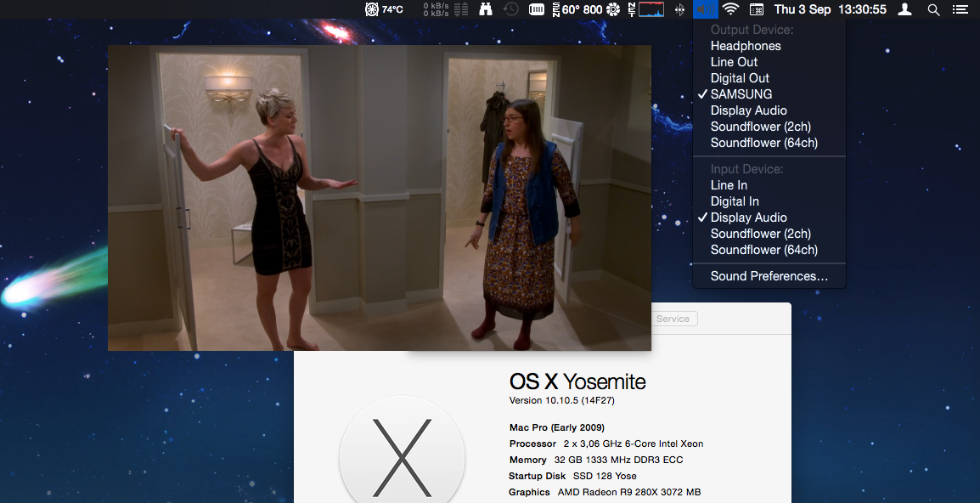Click Startup Disk SSD 128 Yose
Screen dimensions: 980x503
(x=572, y=476)
